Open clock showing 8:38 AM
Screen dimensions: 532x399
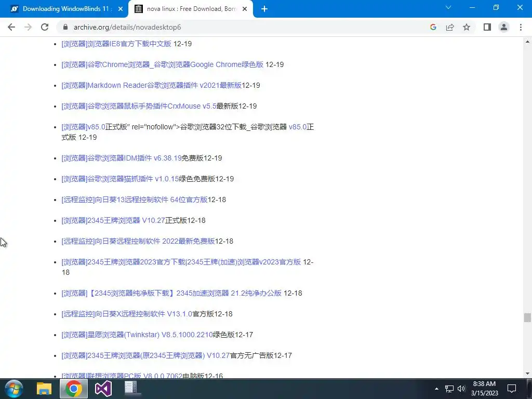pos(485,389)
